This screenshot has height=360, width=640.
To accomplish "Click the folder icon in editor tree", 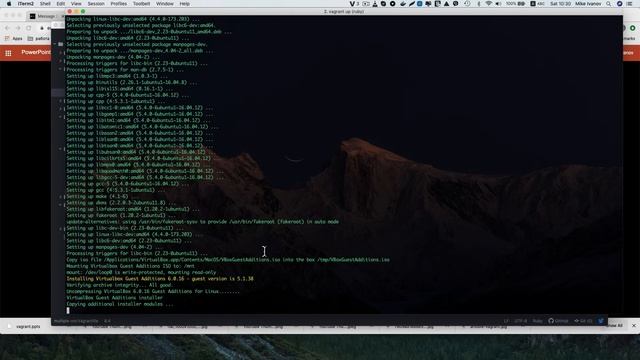I will (60, 44).
